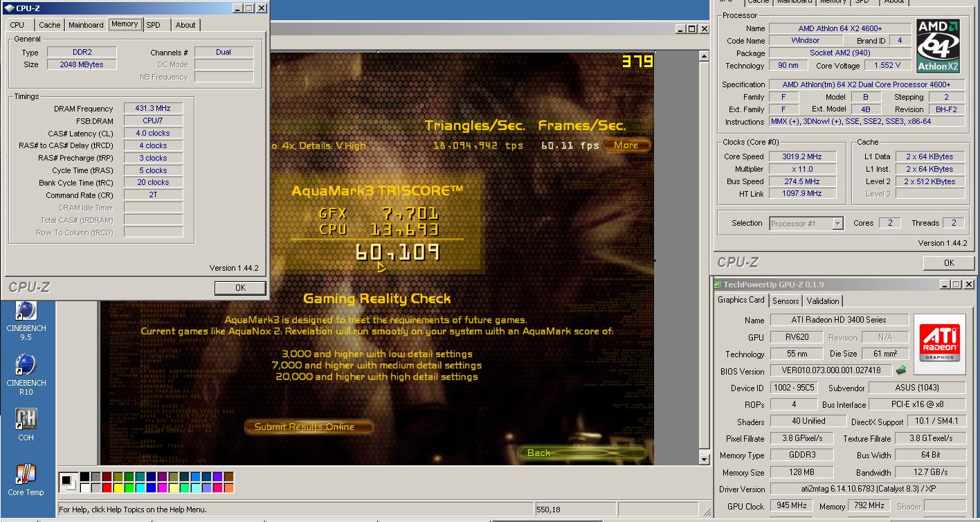Minimize the left CPU-Z window
This screenshot has width=980, height=522.
point(239,8)
